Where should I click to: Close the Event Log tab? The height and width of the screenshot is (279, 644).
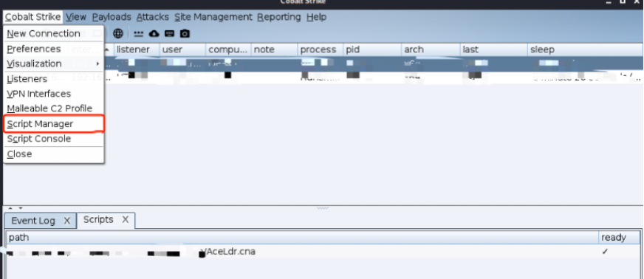pyautogui.click(x=67, y=221)
